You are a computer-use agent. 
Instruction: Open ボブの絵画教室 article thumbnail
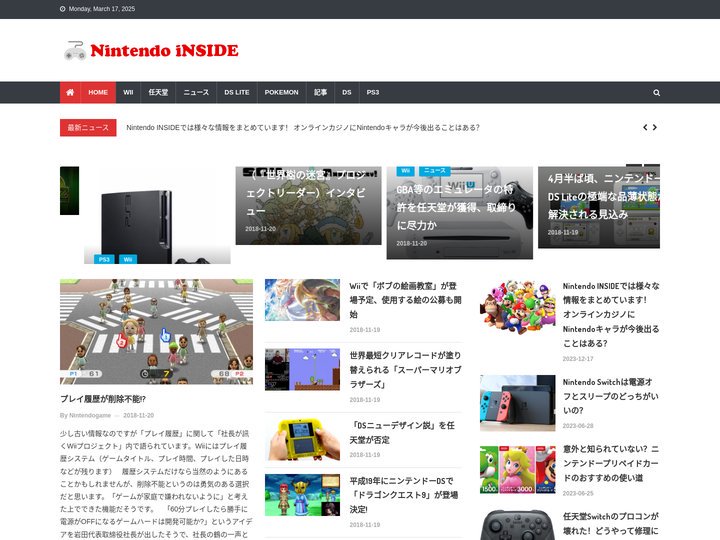point(302,300)
